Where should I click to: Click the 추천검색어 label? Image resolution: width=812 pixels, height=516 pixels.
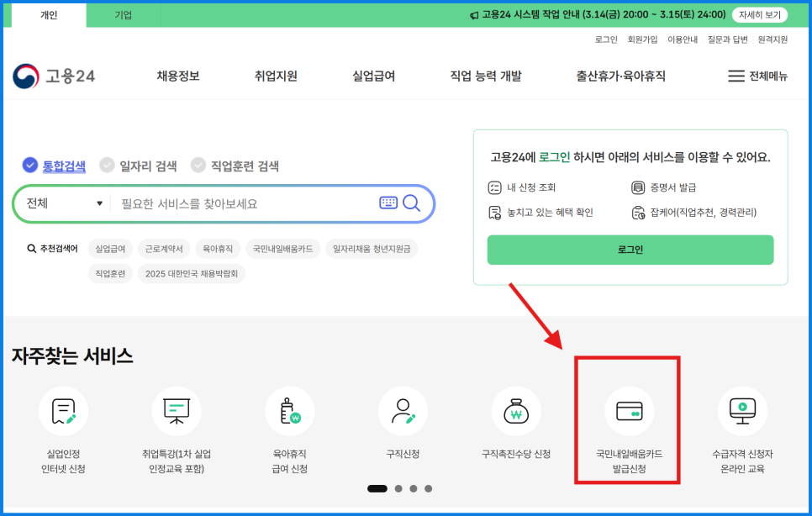click(59, 249)
